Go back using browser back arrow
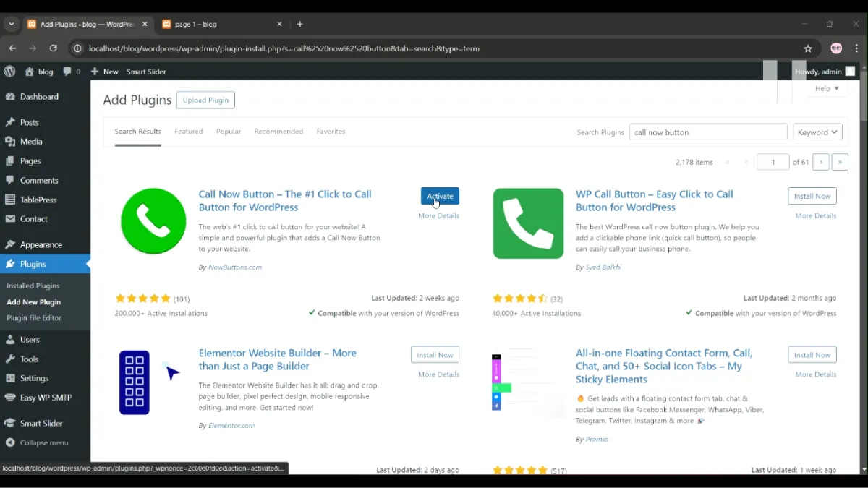The image size is (868, 488). [12, 48]
